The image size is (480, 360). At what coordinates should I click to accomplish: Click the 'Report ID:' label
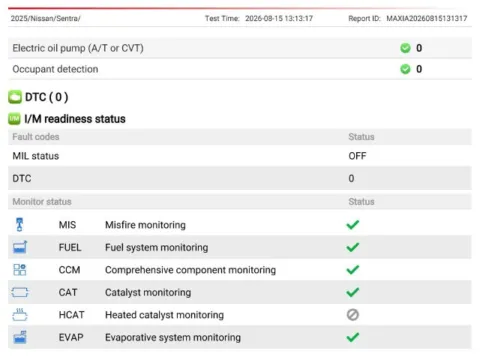[x=364, y=18]
